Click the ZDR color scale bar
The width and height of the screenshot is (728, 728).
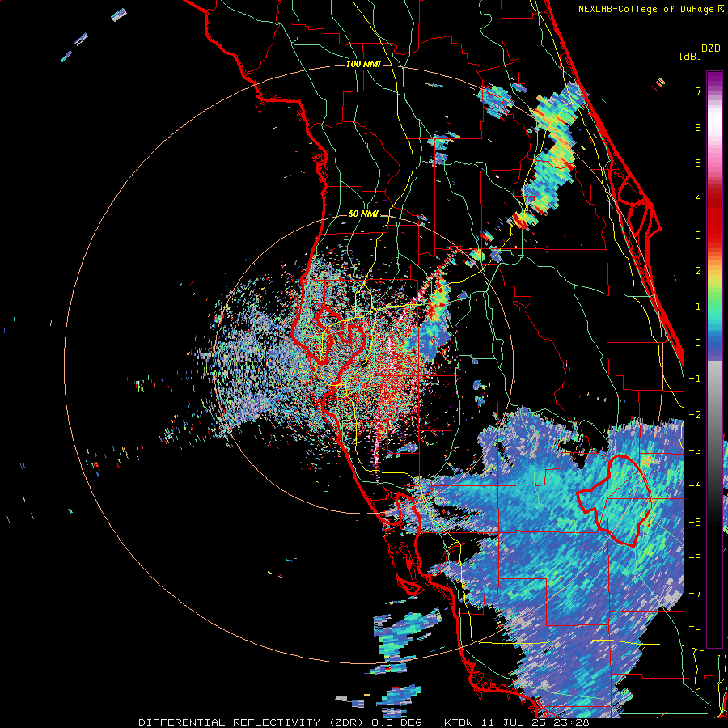pyautogui.click(x=714, y=359)
